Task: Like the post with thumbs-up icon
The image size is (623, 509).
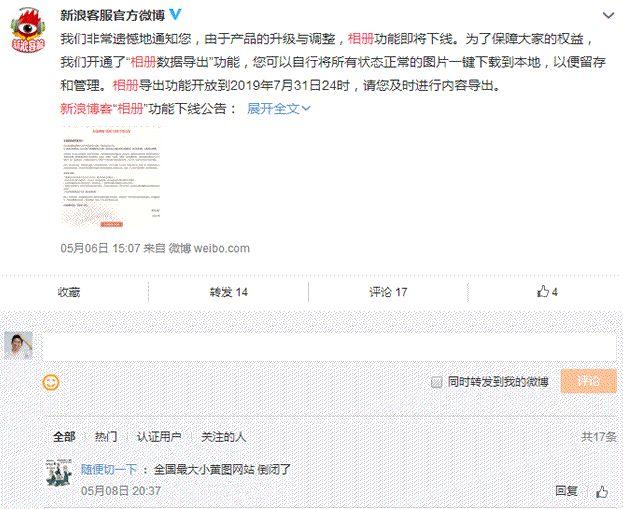Action: (547, 292)
